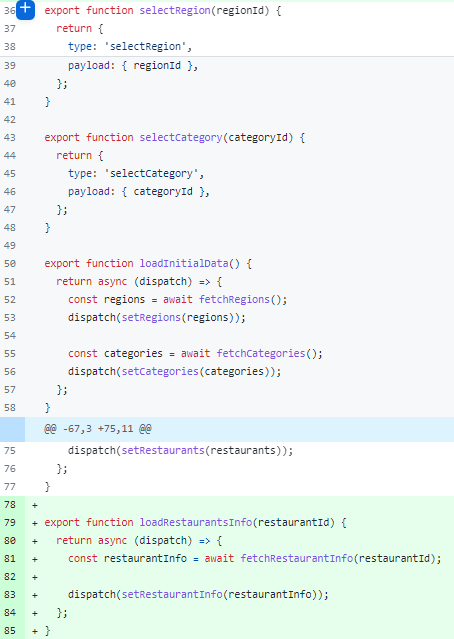Select line number 52

(10, 300)
